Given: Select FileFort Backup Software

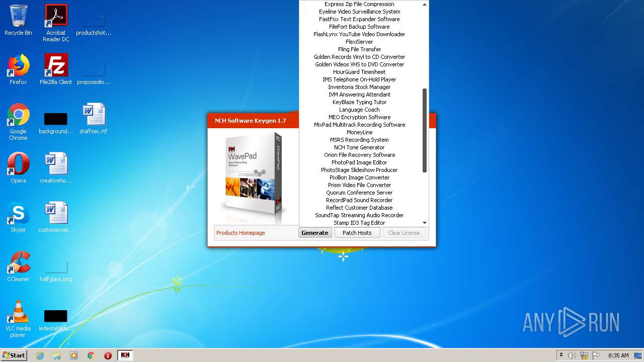Looking at the screenshot, I should coord(359,27).
